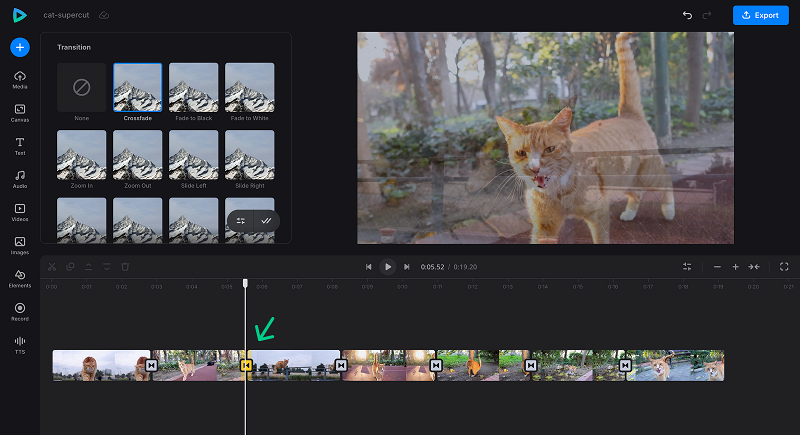Select the last clip in timeline
Screen dimensions: 800x435
coord(676,365)
